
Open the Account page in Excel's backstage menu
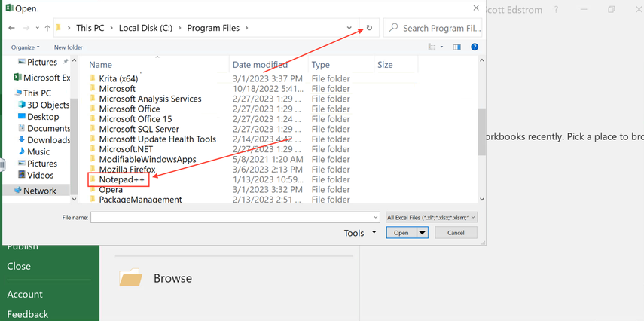pos(25,294)
